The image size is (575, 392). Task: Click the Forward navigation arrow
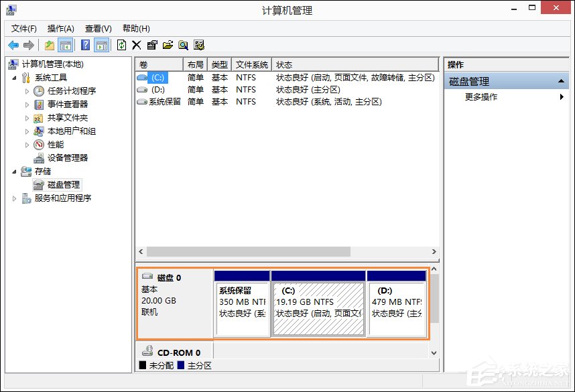(27, 44)
